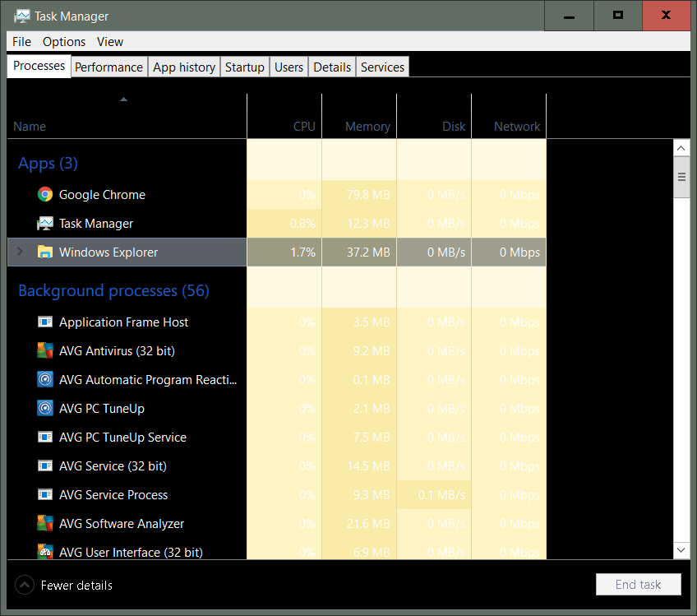
Task: Click the Google Chrome process icon
Action: (45, 194)
